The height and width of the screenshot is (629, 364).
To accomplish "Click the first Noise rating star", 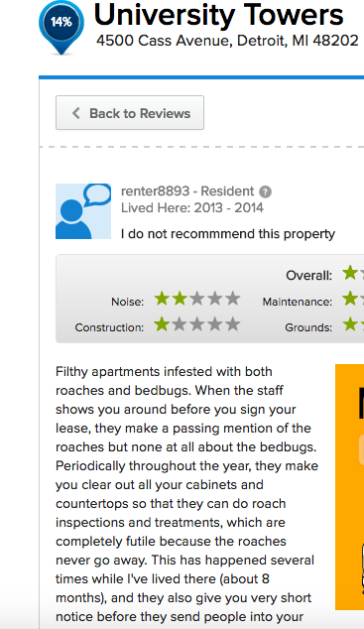I will 162,299.
